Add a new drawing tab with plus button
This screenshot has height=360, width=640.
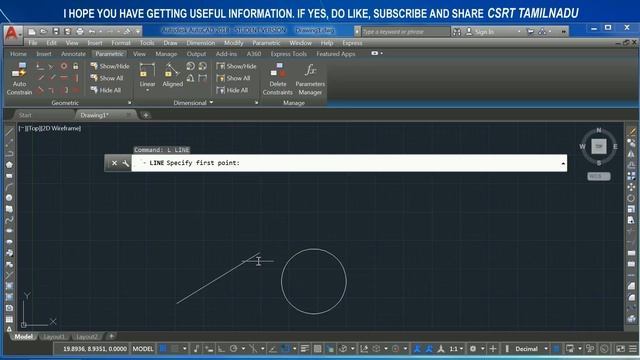[146, 116]
